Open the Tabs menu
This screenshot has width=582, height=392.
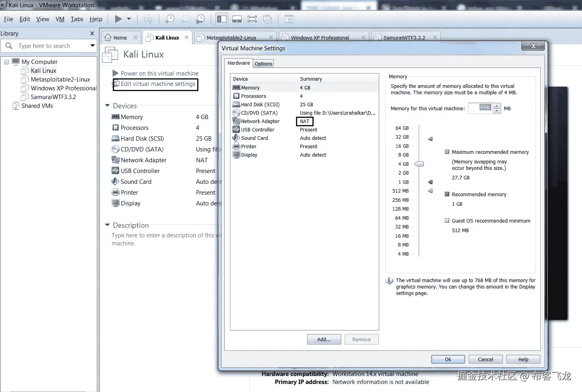77,19
